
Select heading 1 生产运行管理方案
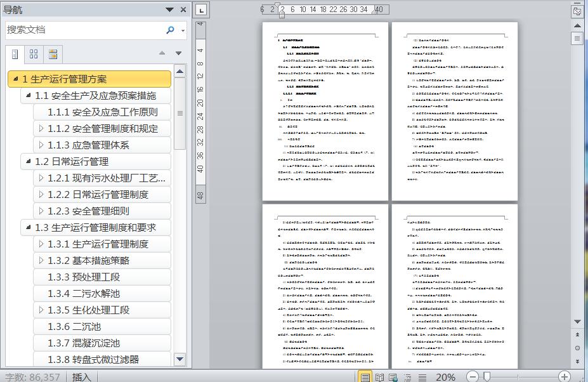coord(89,79)
